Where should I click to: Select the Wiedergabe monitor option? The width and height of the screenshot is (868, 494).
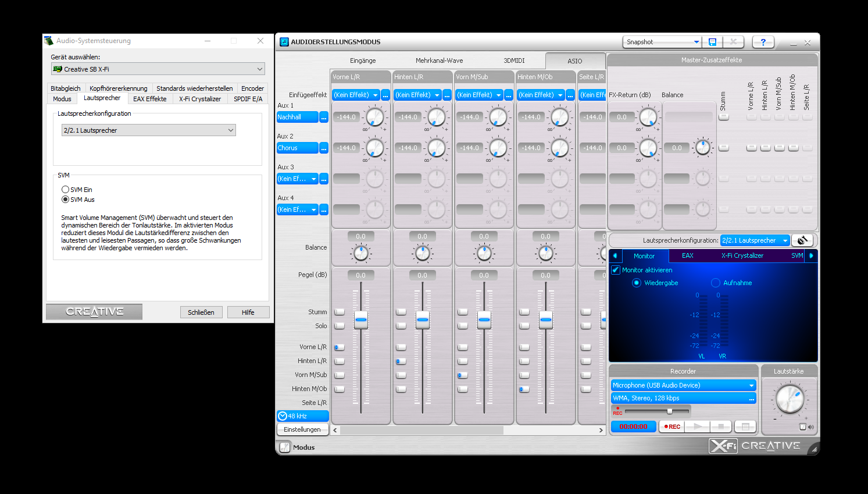637,283
